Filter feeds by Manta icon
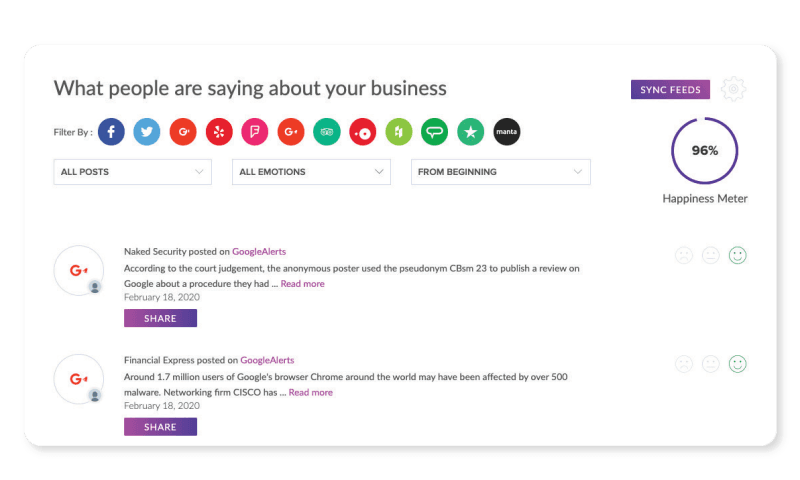This screenshot has width=800, height=480. tap(507, 132)
